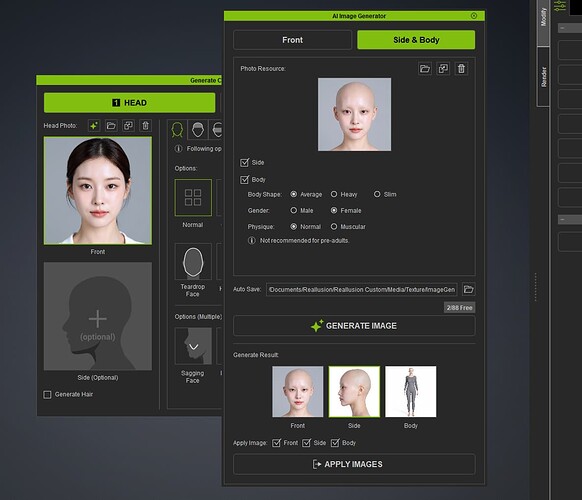The width and height of the screenshot is (582, 500).
Task: Choose the Male gender radio button
Action: pos(294,210)
